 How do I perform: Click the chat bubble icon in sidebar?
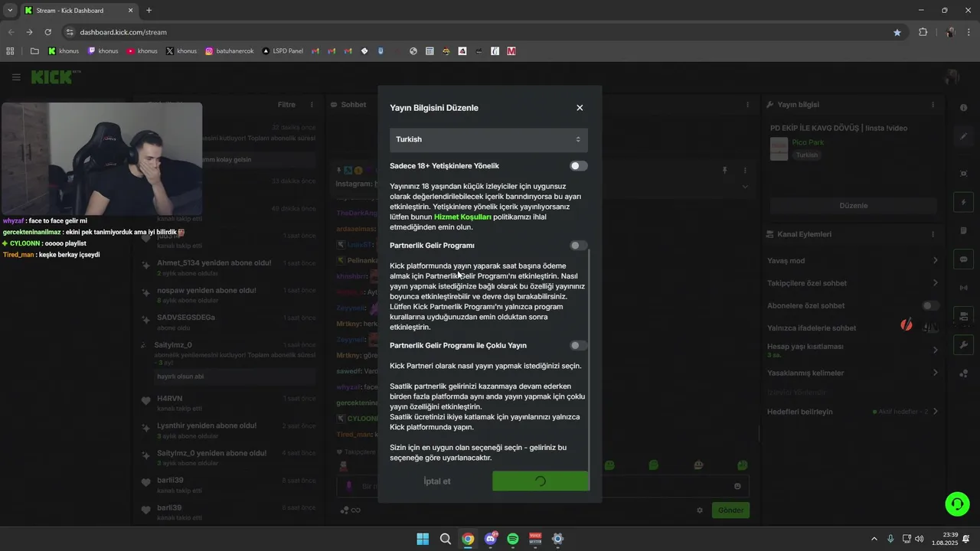tap(963, 259)
